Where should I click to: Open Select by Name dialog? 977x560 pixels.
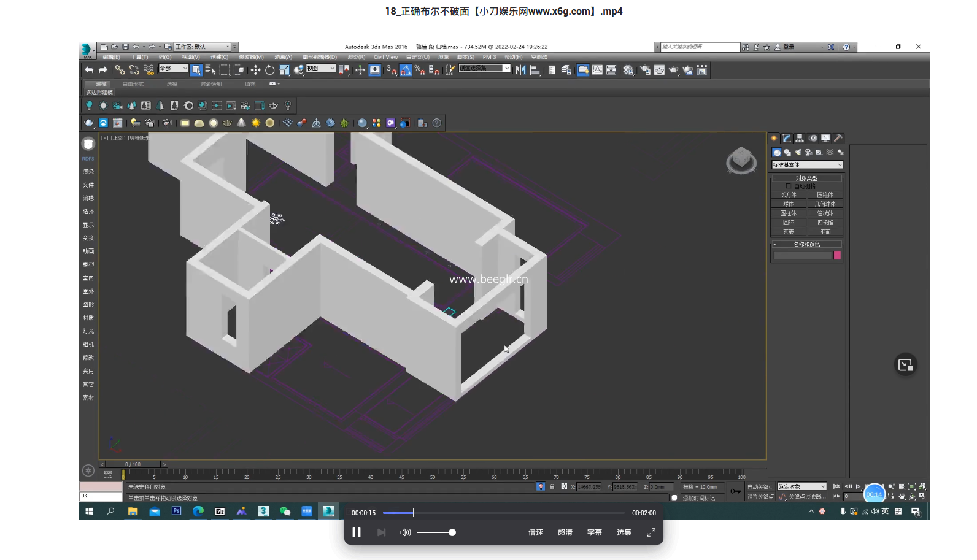[210, 70]
